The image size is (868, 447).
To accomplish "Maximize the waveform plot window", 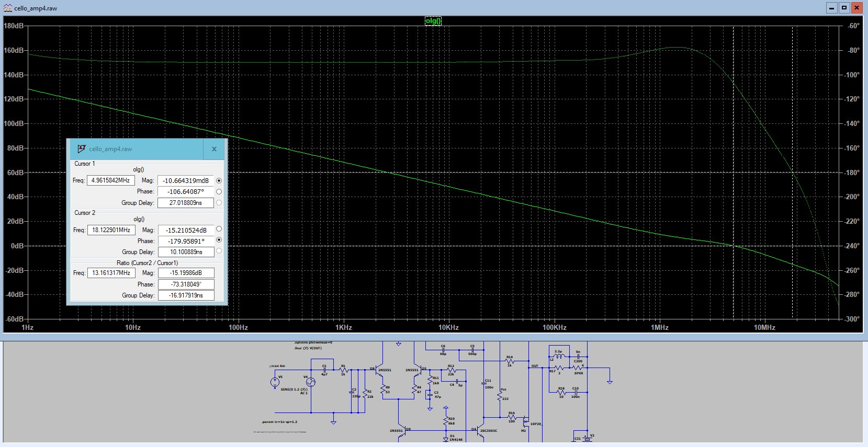I will tap(844, 8).
